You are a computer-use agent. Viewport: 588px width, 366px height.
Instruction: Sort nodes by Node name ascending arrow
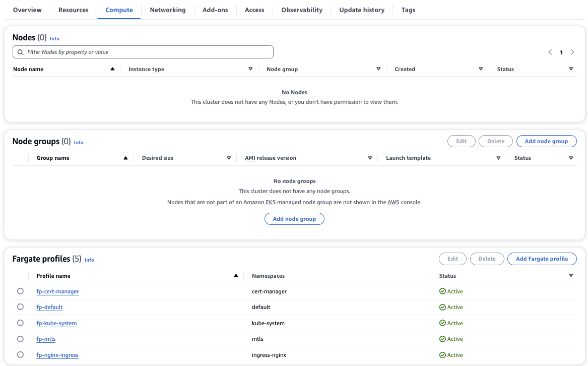(x=112, y=69)
